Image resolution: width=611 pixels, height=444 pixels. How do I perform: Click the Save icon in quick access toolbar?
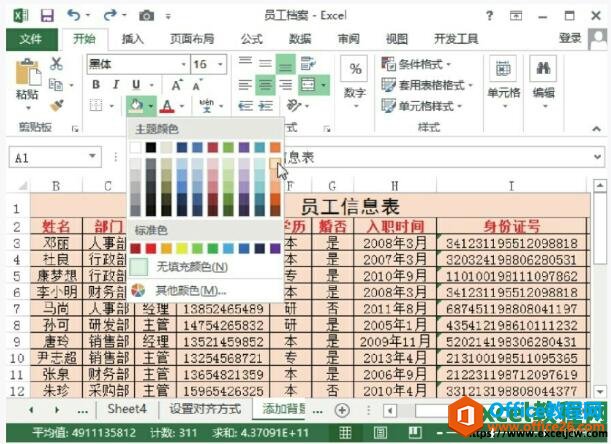(x=47, y=16)
